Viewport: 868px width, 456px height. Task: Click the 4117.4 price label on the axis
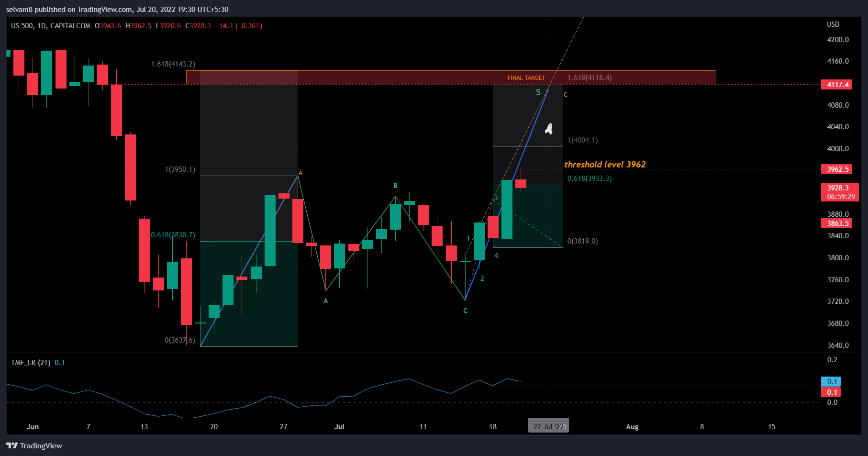point(837,85)
